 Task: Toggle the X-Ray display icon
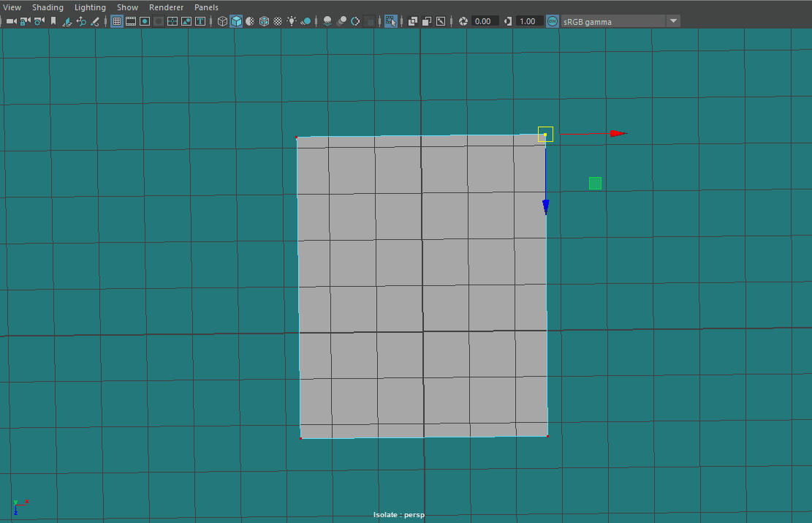tap(413, 21)
